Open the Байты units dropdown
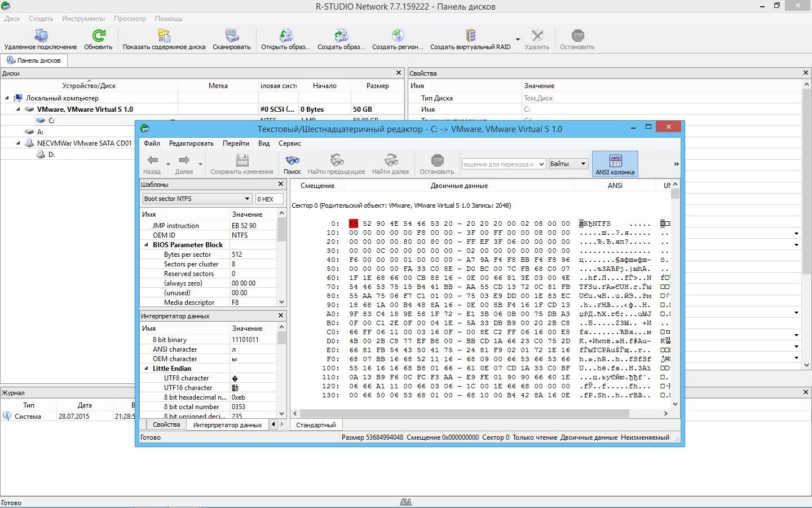Viewport: 812px width, 508px height. click(568, 164)
